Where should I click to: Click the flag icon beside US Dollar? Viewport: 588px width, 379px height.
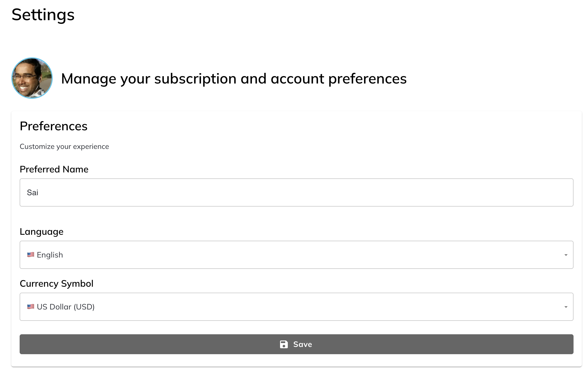tap(31, 307)
